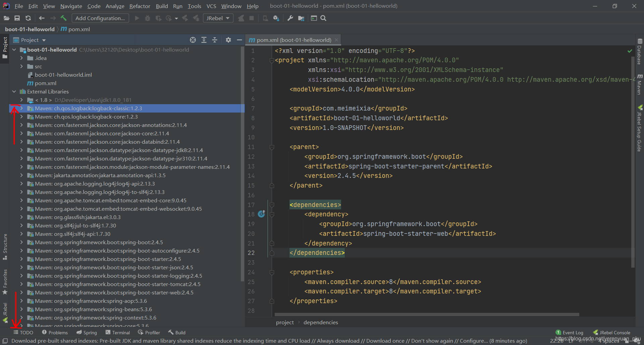Open the Refactor menu

pos(140,6)
